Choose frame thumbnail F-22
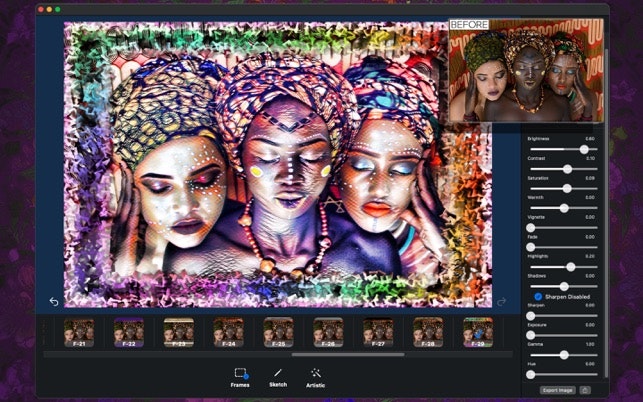The width and height of the screenshot is (643, 402). tap(129, 332)
